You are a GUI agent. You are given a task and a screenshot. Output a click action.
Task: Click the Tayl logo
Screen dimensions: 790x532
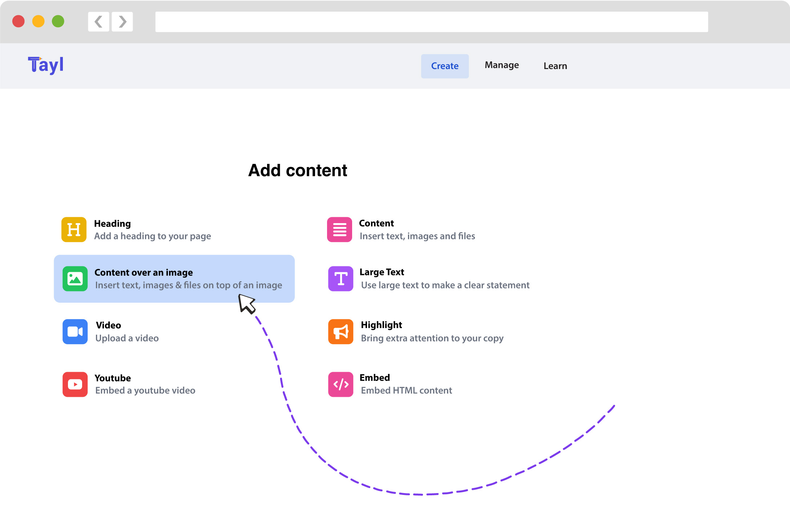46,65
